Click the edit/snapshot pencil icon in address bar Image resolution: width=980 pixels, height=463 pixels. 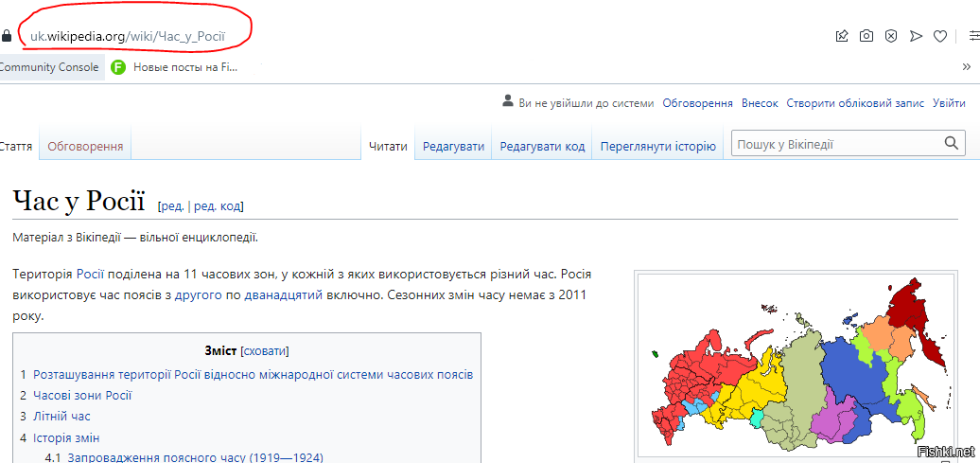[842, 36]
